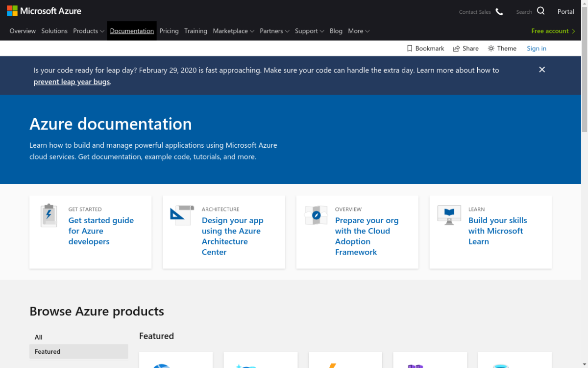Click the Architecture ruler icon

(182, 215)
